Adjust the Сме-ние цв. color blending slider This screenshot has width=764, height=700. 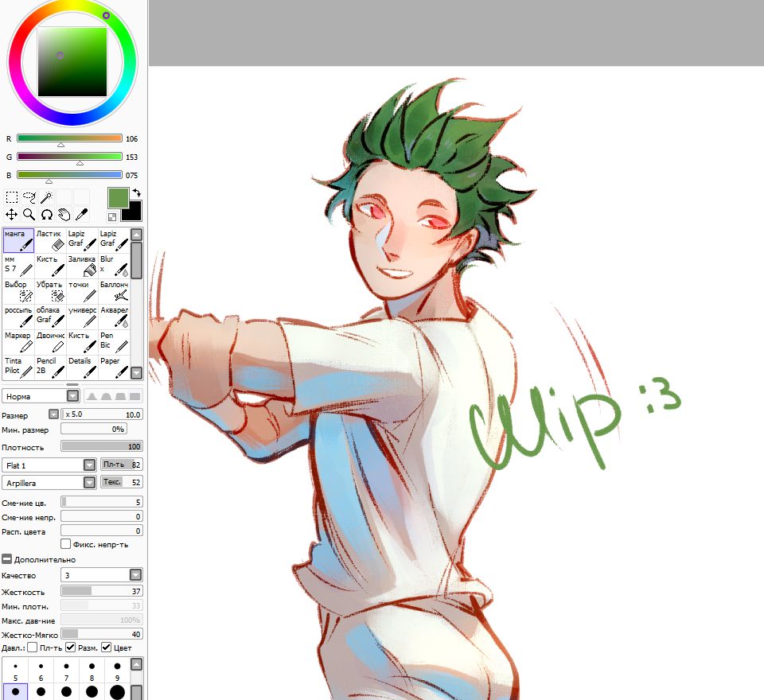click(101, 502)
